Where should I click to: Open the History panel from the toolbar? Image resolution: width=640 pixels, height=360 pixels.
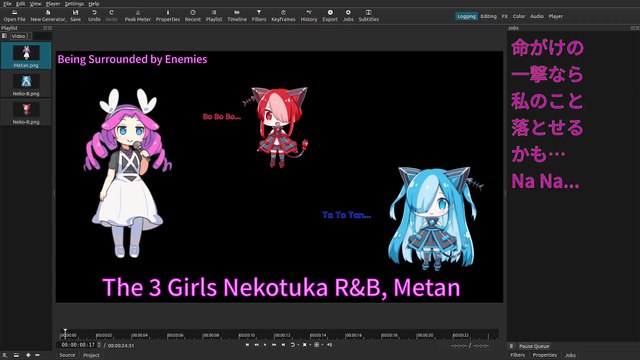(309, 16)
